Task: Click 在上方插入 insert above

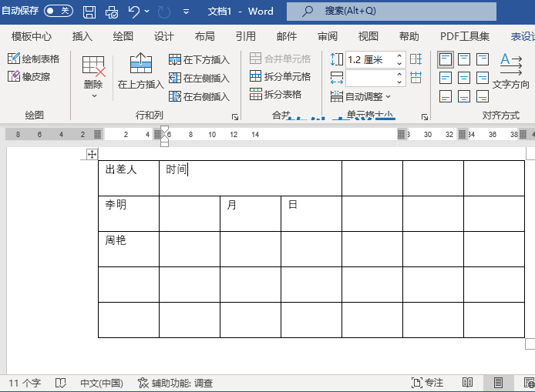Action: click(141, 71)
